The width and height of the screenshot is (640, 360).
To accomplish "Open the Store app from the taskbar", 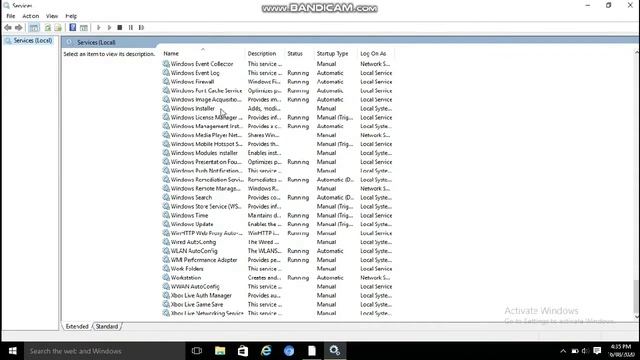I will (243, 351).
